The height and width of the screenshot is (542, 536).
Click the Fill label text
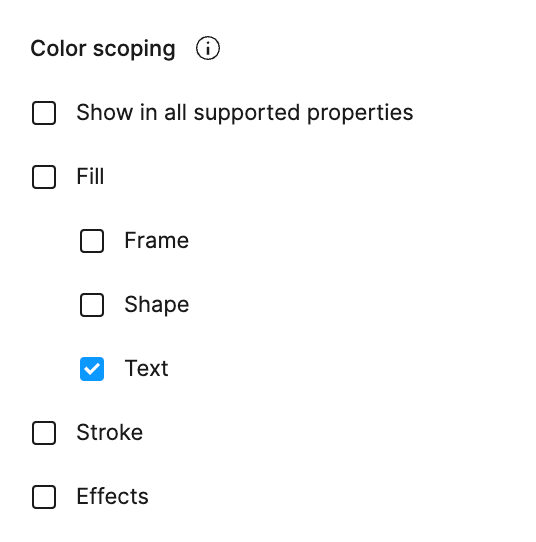90,176
